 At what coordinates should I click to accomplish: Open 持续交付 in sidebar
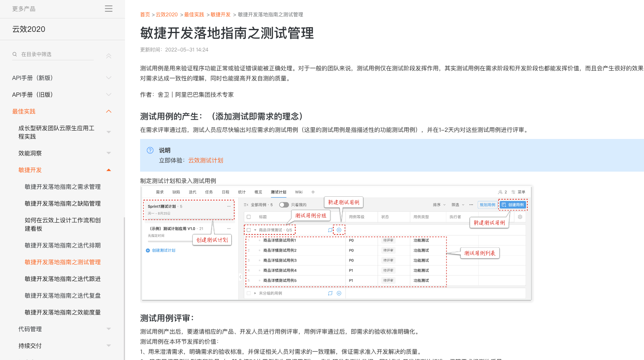30,346
